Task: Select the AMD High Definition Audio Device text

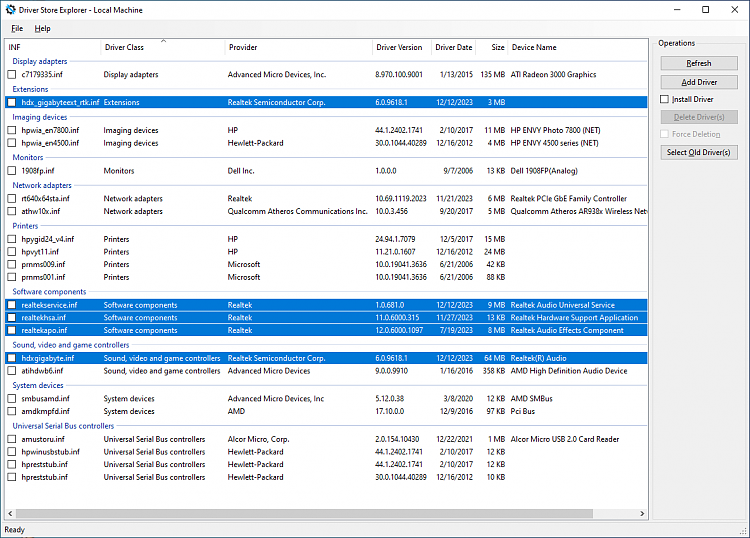Action: click(x=569, y=371)
